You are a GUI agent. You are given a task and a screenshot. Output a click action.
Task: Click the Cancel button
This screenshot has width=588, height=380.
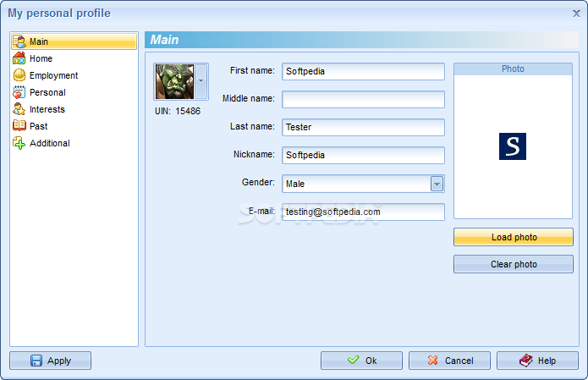point(449,361)
